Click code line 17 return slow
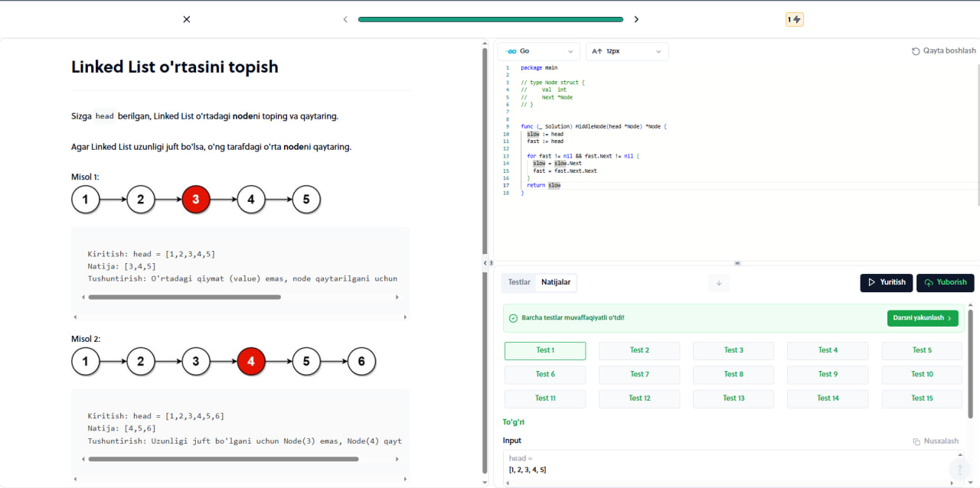The width and height of the screenshot is (980, 488). click(544, 185)
